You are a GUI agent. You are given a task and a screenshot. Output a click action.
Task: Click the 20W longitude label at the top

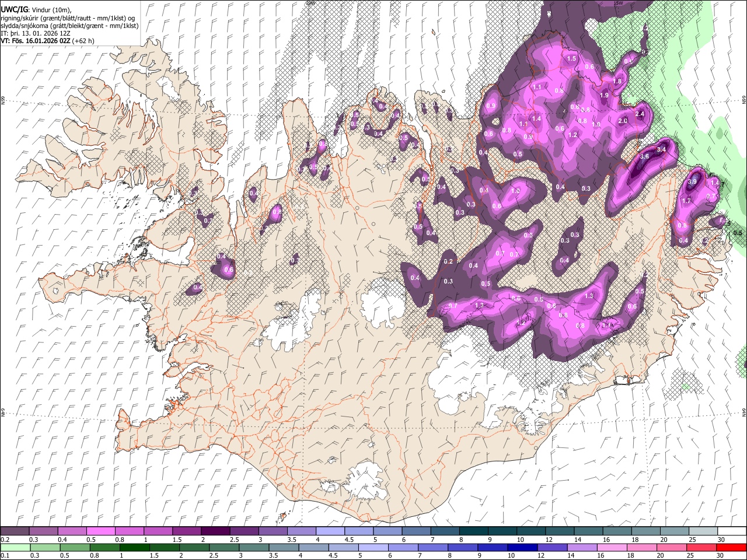310,3
